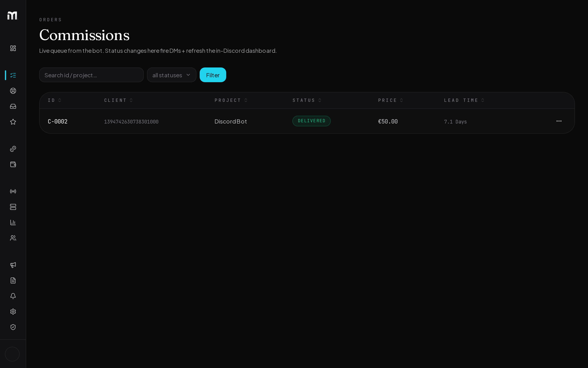Viewport: 588px width, 368px height.
Task: Sort table by Project column
Action: (231, 100)
